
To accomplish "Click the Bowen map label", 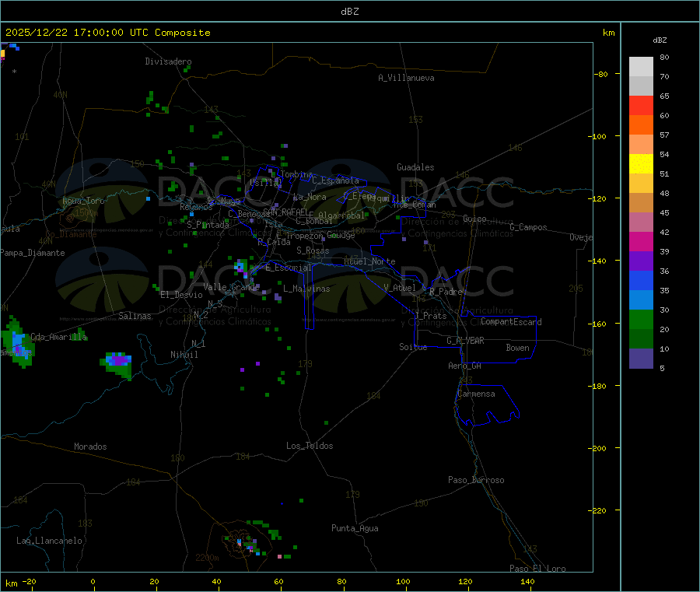I will [518, 348].
